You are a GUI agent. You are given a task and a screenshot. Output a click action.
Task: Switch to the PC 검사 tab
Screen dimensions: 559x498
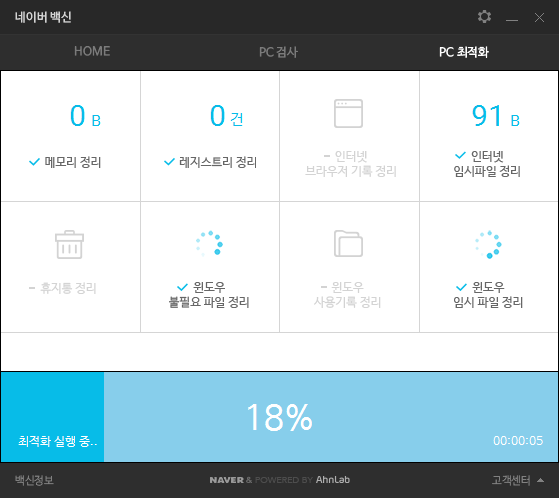click(278, 52)
